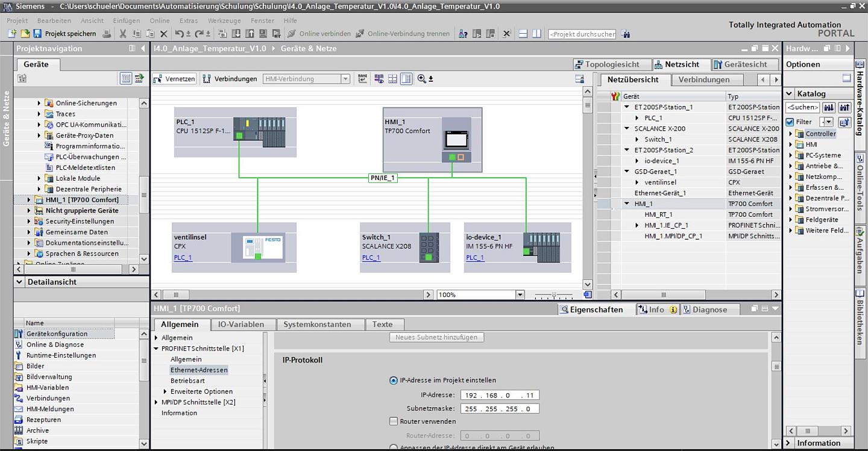Screen dimensions: 868x451
Task: Click the PLC_1 link under ventilinsel
Action: tap(183, 258)
